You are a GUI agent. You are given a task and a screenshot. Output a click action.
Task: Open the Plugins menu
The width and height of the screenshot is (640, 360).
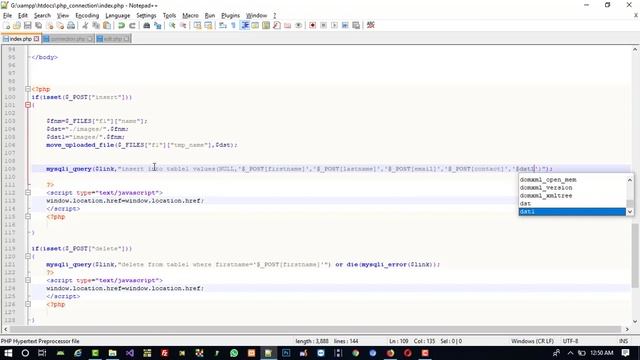click(230, 16)
